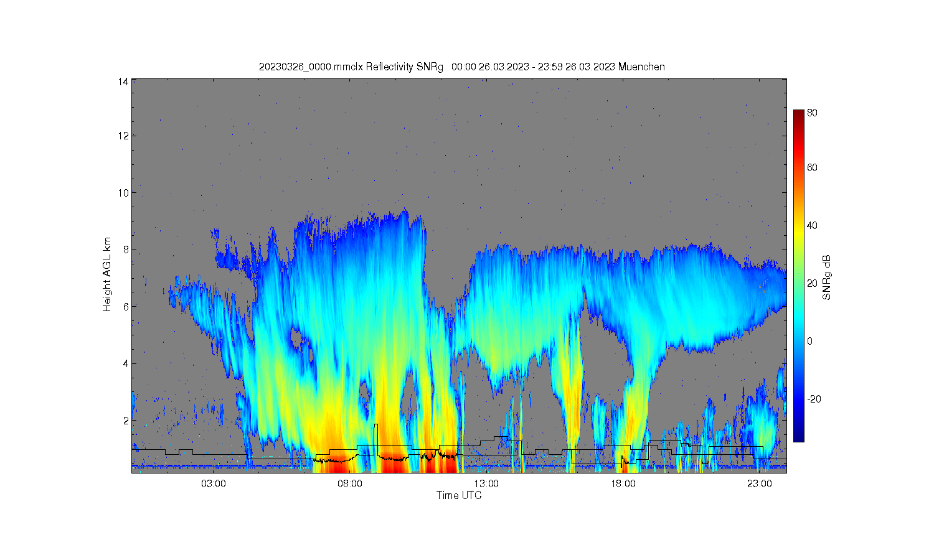934x560 pixels.
Task: Click the SNRg colorbar gradient
Action: click(x=798, y=276)
